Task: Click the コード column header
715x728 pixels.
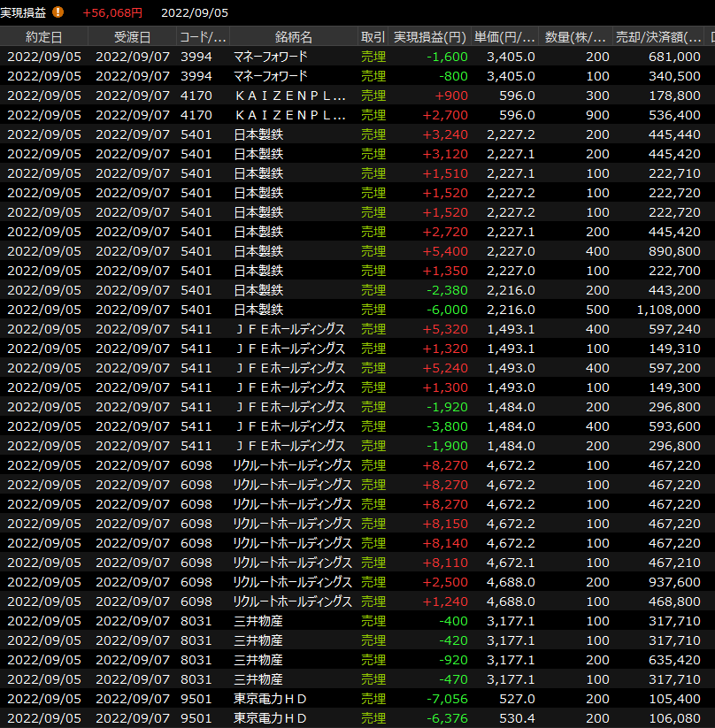Action: [x=203, y=37]
